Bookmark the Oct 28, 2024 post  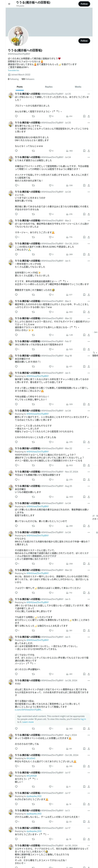[84, 766]
